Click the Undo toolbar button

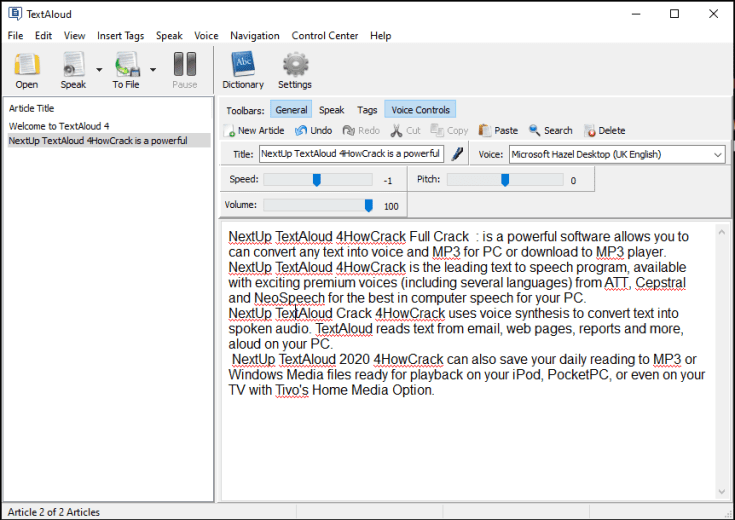tap(313, 130)
